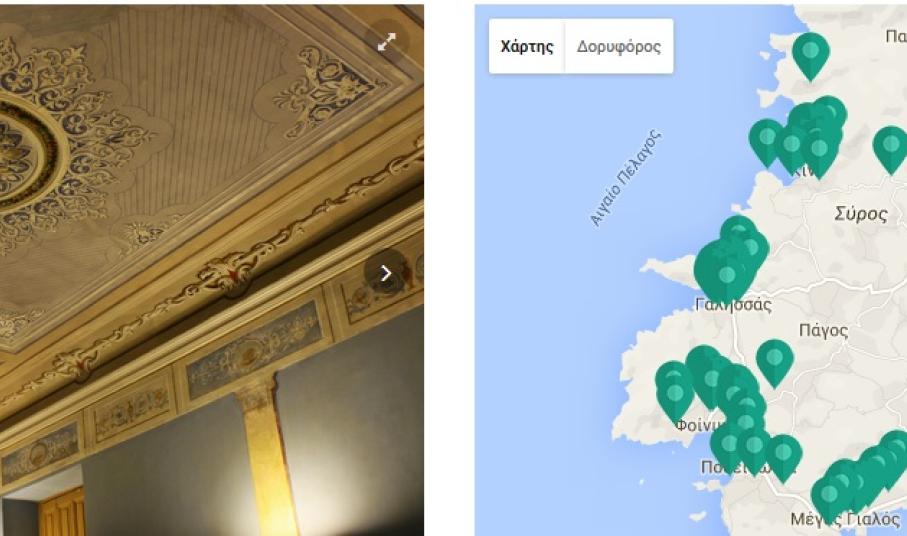Click the Αιγαίο Πέλαγος sea label
This screenshot has width=907, height=536.
point(625,178)
